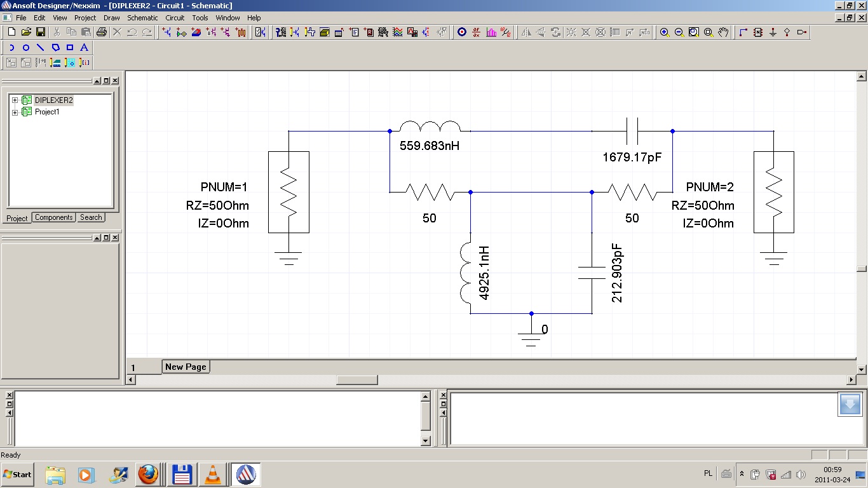The image size is (868, 488).
Task: Select the draw wire tool
Action: point(743,32)
